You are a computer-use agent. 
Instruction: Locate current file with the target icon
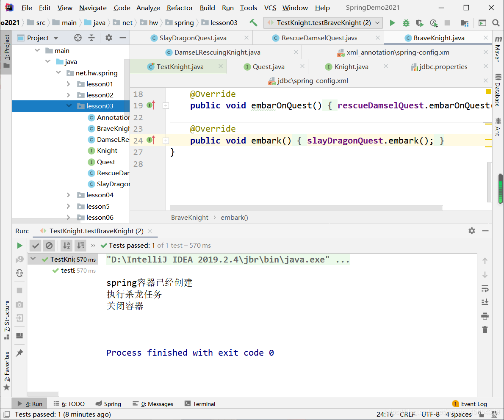pyautogui.click(x=78, y=38)
